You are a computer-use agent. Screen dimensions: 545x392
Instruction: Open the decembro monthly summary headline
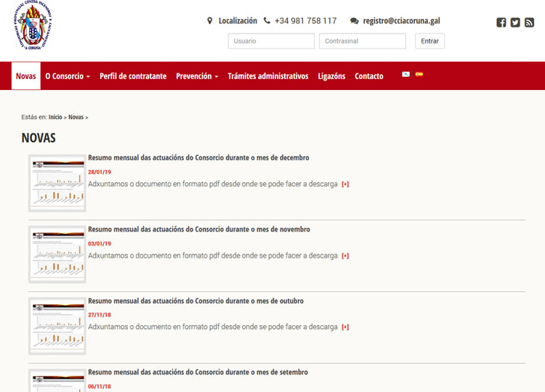tap(198, 158)
